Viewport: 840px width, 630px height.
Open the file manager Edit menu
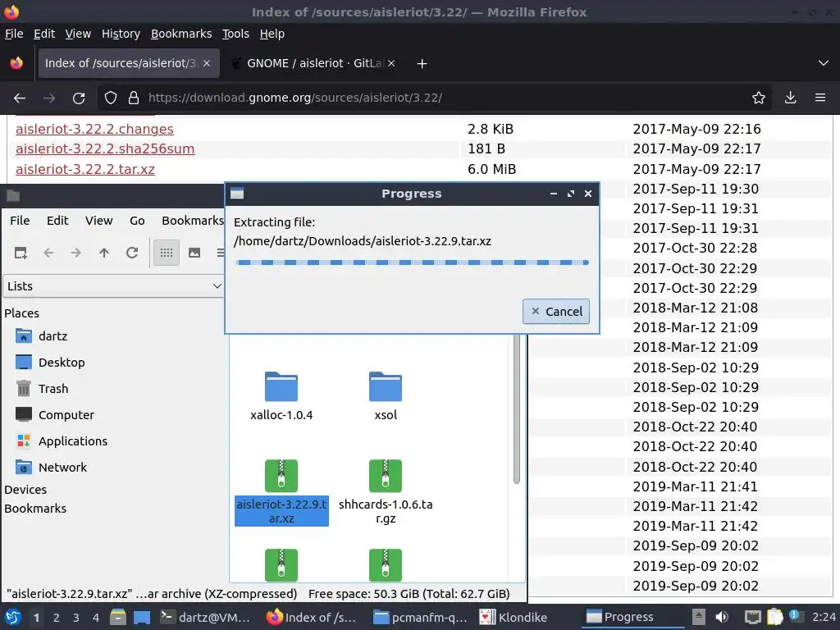point(57,221)
